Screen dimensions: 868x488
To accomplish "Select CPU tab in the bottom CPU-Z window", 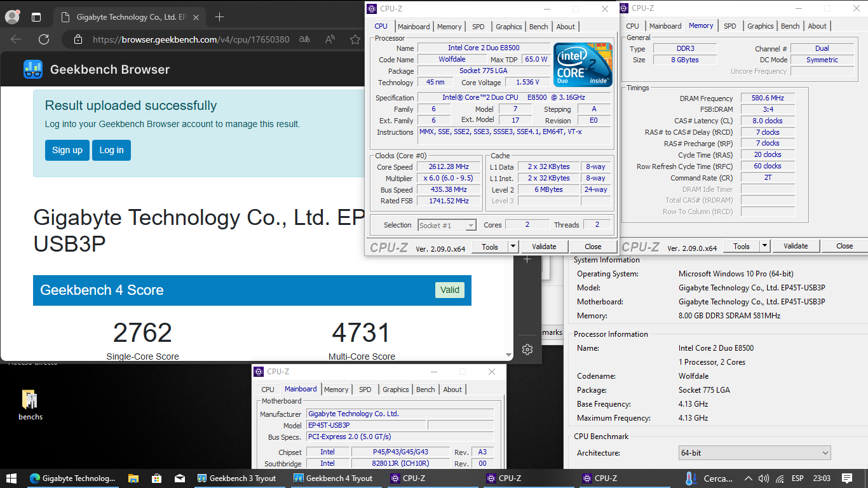I will [268, 390].
